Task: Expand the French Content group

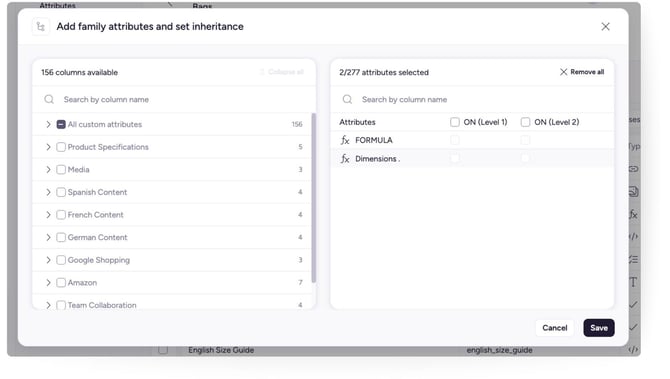Action: click(48, 215)
